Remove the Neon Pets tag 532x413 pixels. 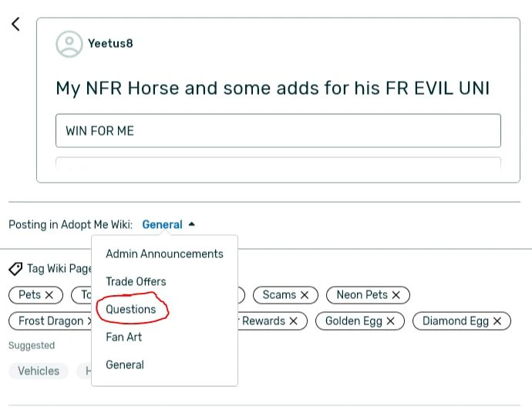[396, 295]
